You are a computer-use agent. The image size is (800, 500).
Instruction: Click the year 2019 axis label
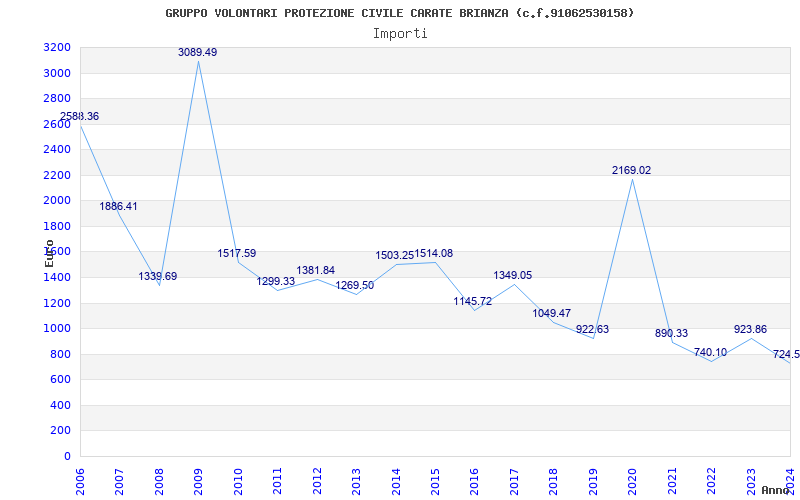click(x=593, y=482)
